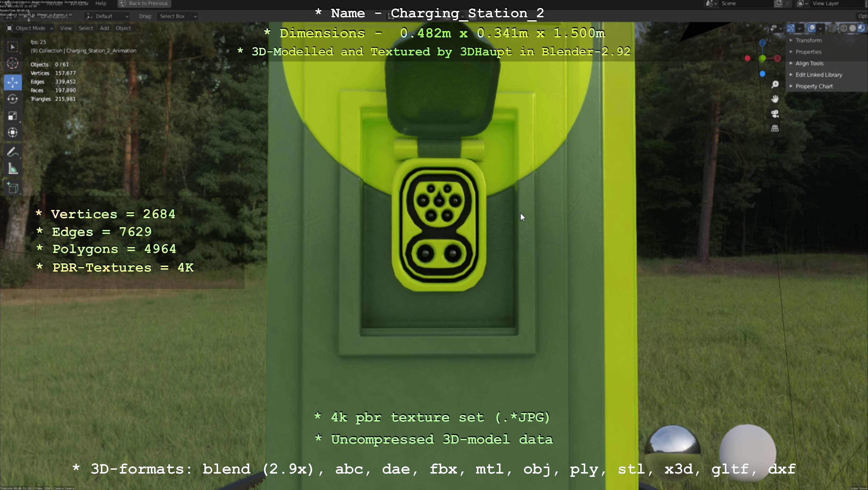This screenshot has height=490, width=868.
Task: Expand the Align Tools panel
Action: 809,63
